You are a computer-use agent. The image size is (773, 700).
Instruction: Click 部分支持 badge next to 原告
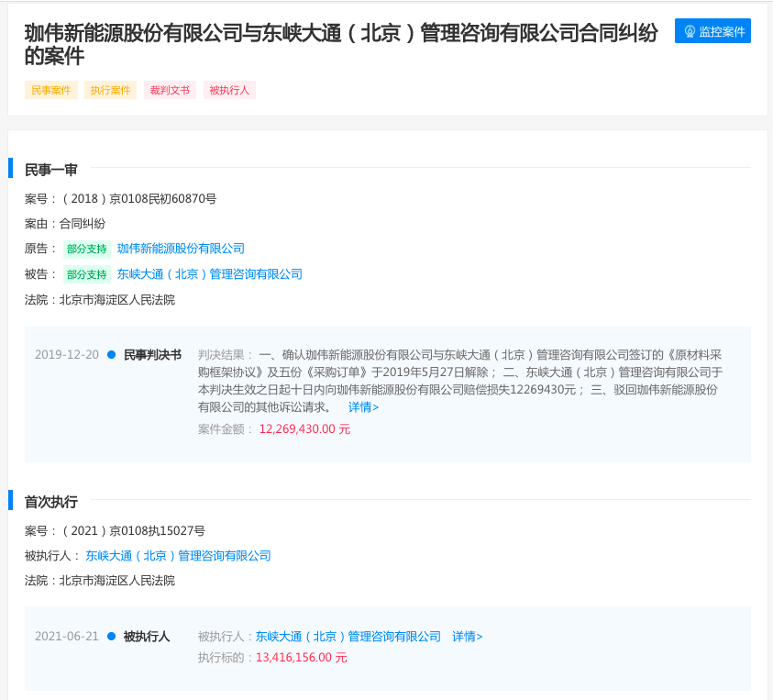[x=87, y=250]
